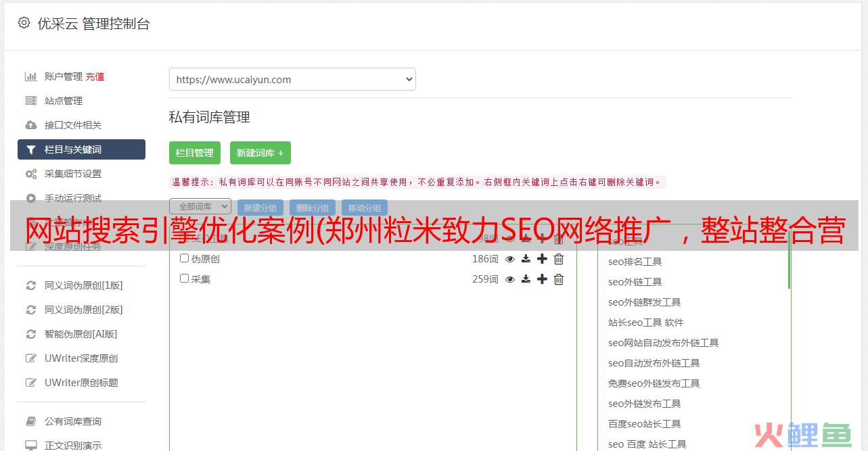Click the 移动分组 button
This screenshot has height=451, width=868.
(365, 208)
